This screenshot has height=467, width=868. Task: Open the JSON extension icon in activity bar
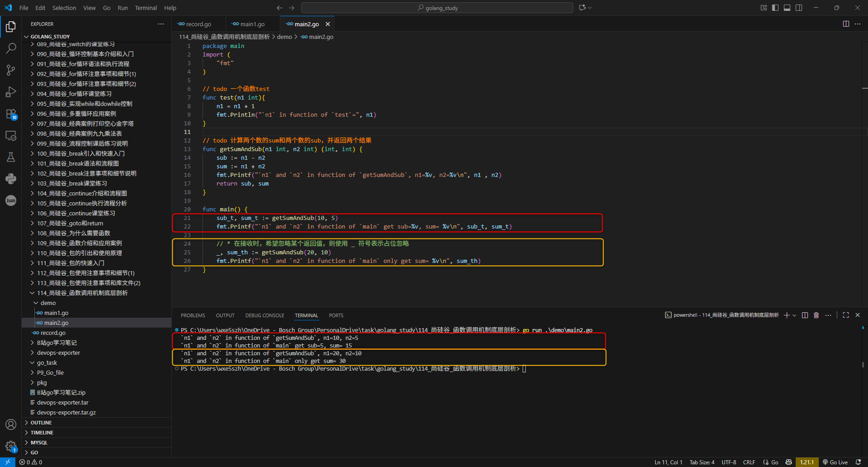point(11,200)
